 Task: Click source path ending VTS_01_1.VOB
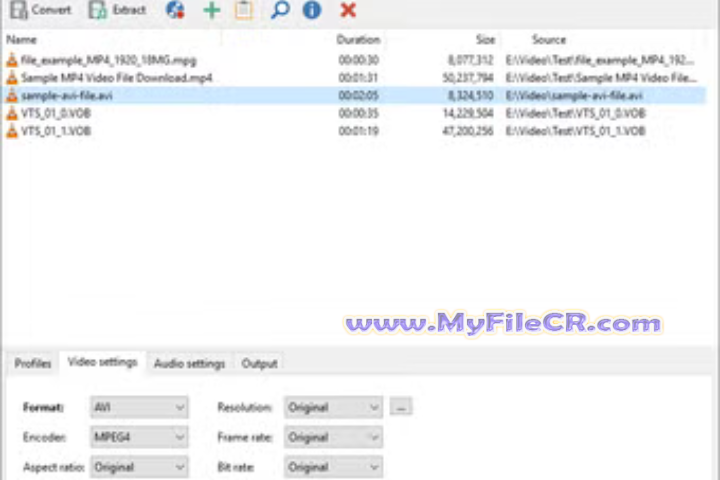(576, 131)
